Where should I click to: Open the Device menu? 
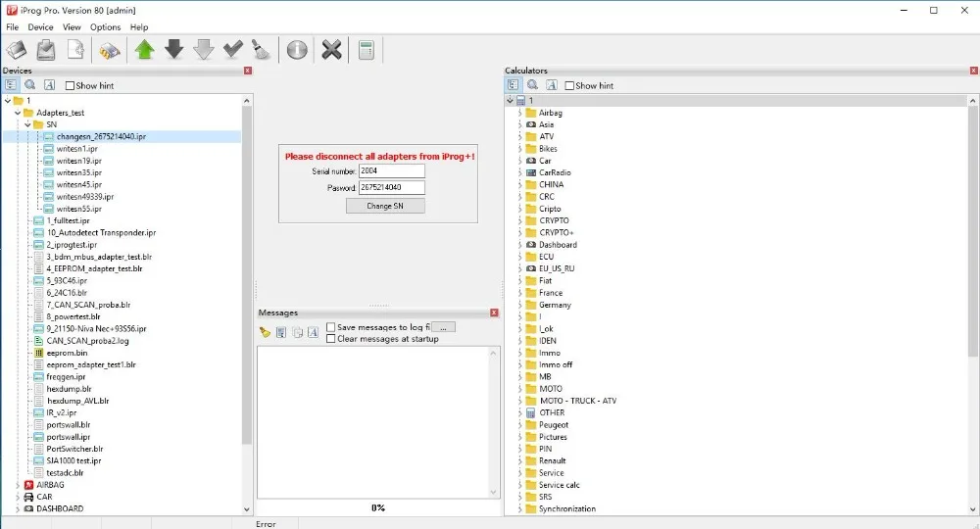[40, 26]
